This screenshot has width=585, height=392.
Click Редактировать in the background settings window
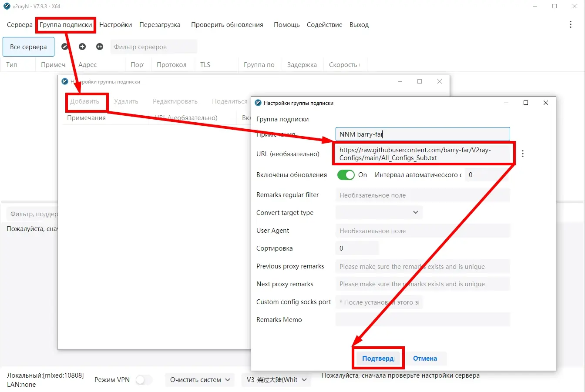pos(175,101)
